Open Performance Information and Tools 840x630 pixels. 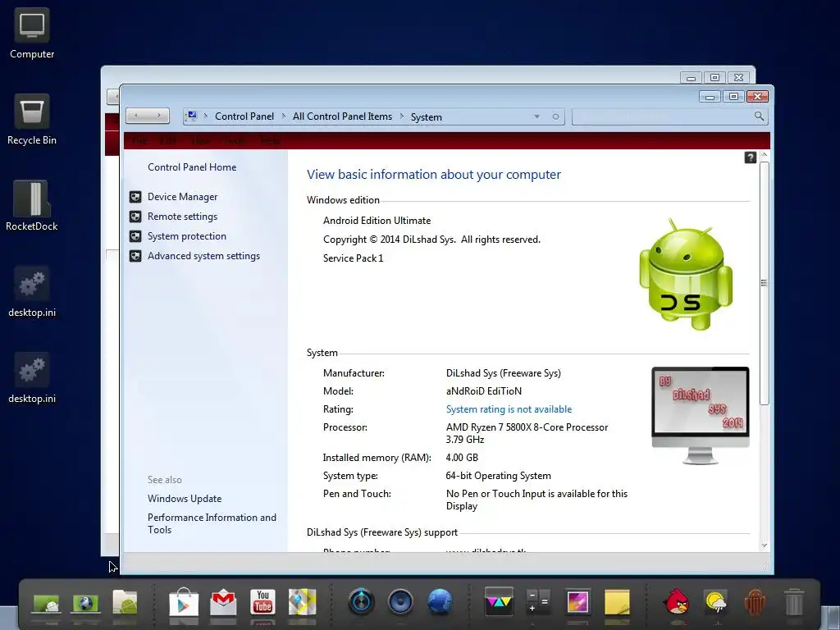tap(212, 523)
